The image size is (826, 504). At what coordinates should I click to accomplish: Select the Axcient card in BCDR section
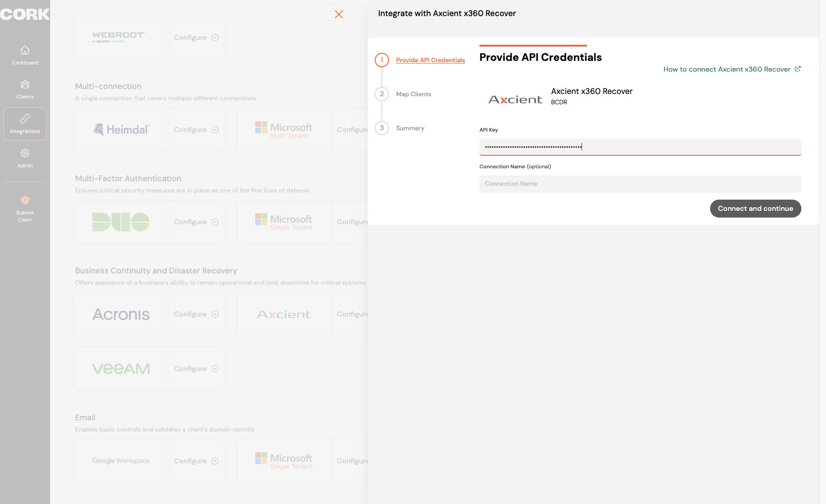coord(302,314)
